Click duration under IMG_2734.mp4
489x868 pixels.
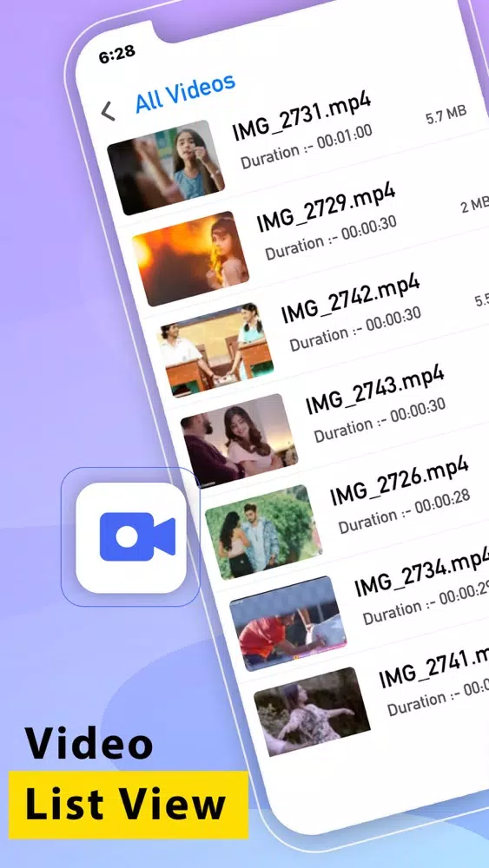[426, 602]
